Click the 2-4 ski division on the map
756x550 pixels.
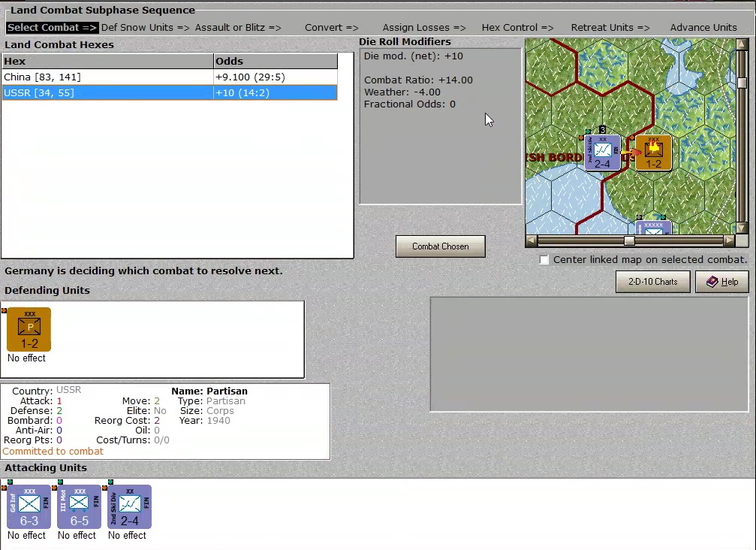click(603, 153)
